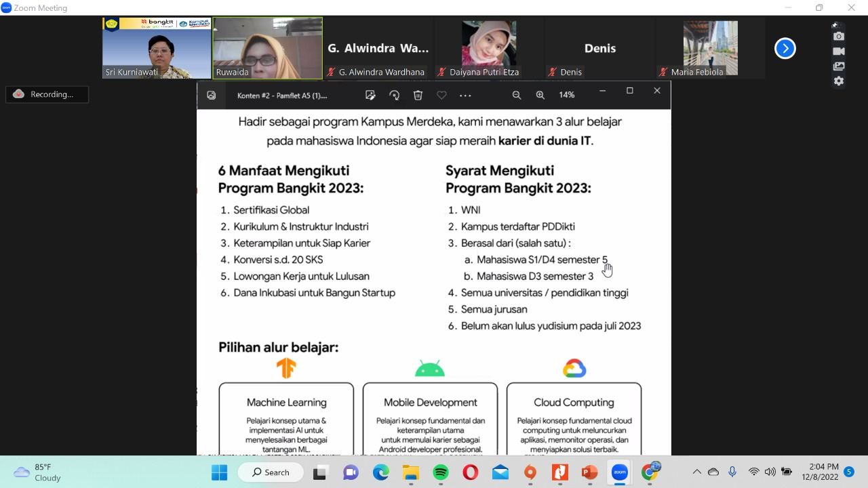Open the weather widget showing 85°F Cloudy
The image size is (868, 488).
pyautogui.click(x=38, y=472)
